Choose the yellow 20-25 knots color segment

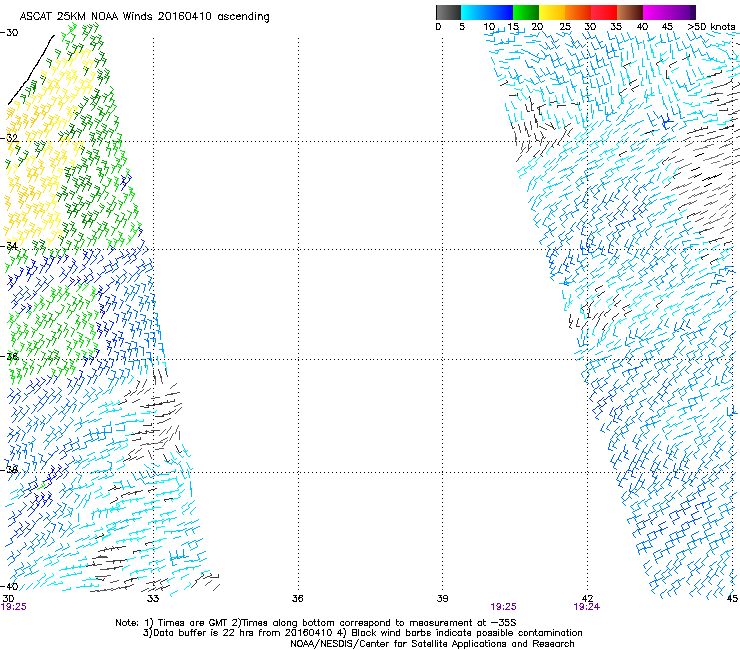coord(552,12)
